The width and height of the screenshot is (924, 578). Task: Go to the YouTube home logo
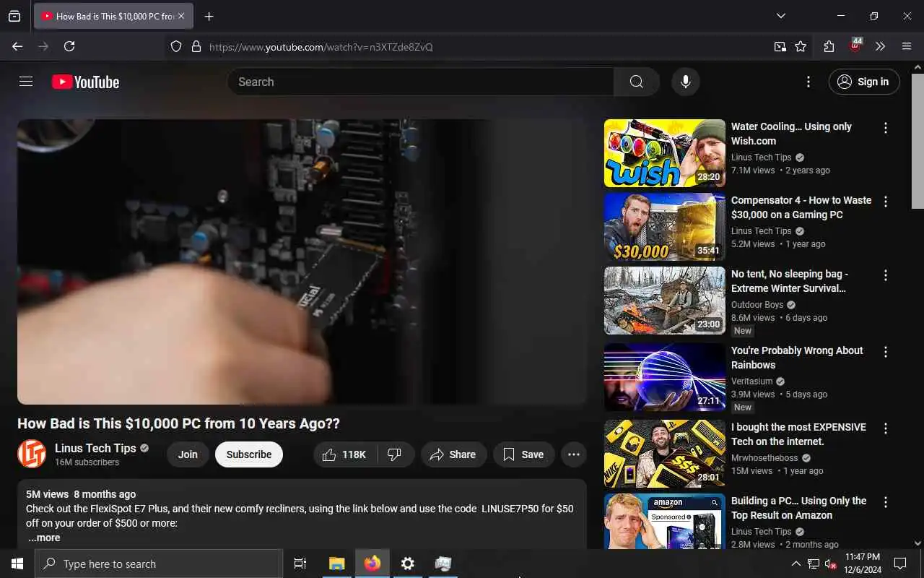click(x=85, y=82)
